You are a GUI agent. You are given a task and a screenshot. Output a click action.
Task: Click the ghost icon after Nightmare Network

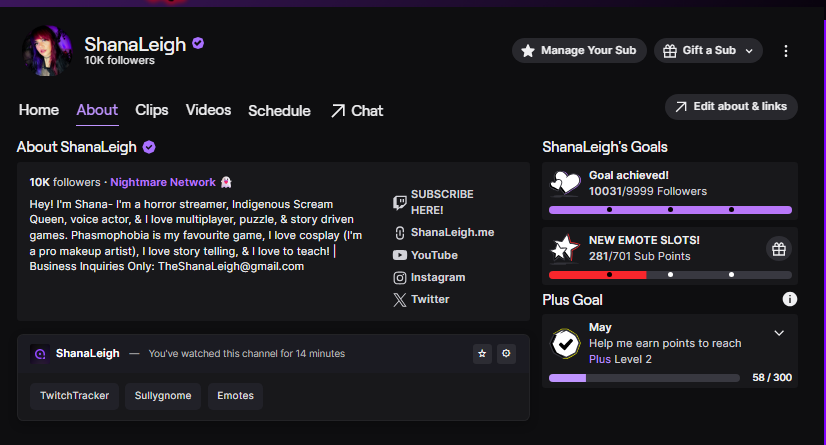(x=226, y=182)
